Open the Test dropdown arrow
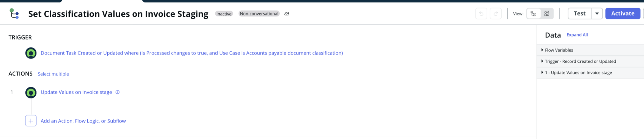Screen dimensions: 644x139 point(597,14)
